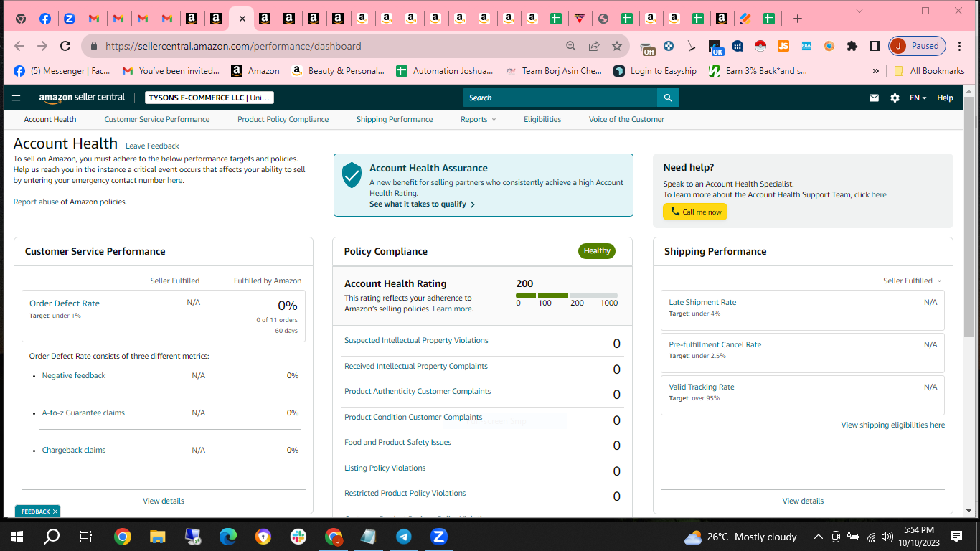Image resolution: width=980 pixels, height=551 pixels.
Task: Open the Eligibilities tab
Action: click(542, 119)
